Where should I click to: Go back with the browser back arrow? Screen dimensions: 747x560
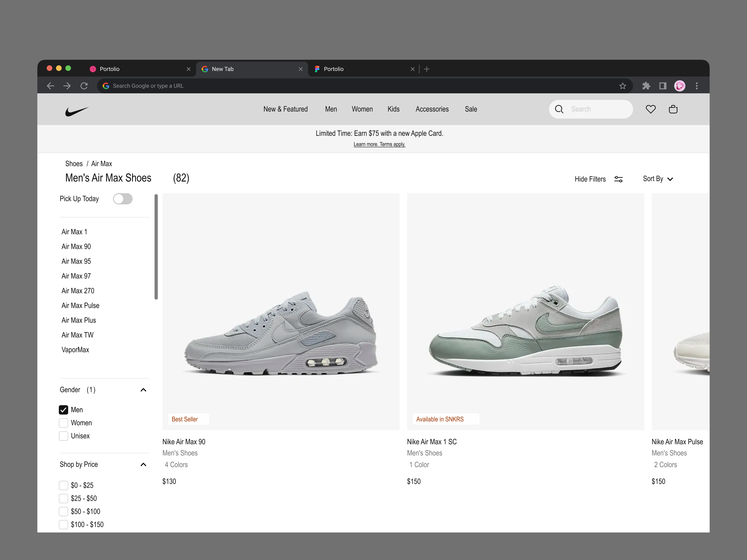pos(50,86)
